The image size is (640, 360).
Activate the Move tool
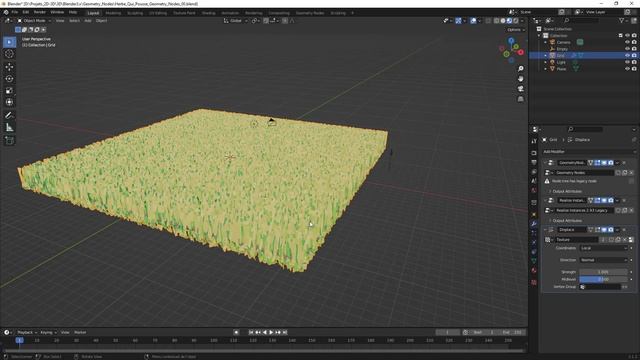(9, 67)
